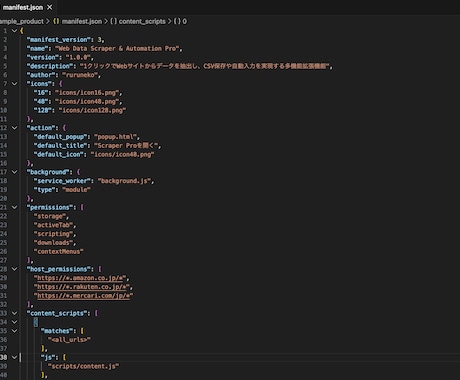Click the "manifest_version" key text
The image size is (460, 380).
59,40
